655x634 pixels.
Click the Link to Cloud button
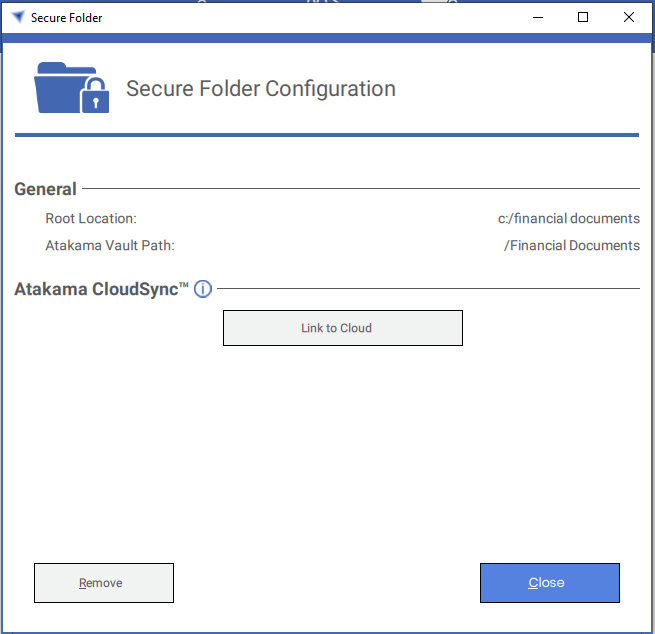pos(343,328)
